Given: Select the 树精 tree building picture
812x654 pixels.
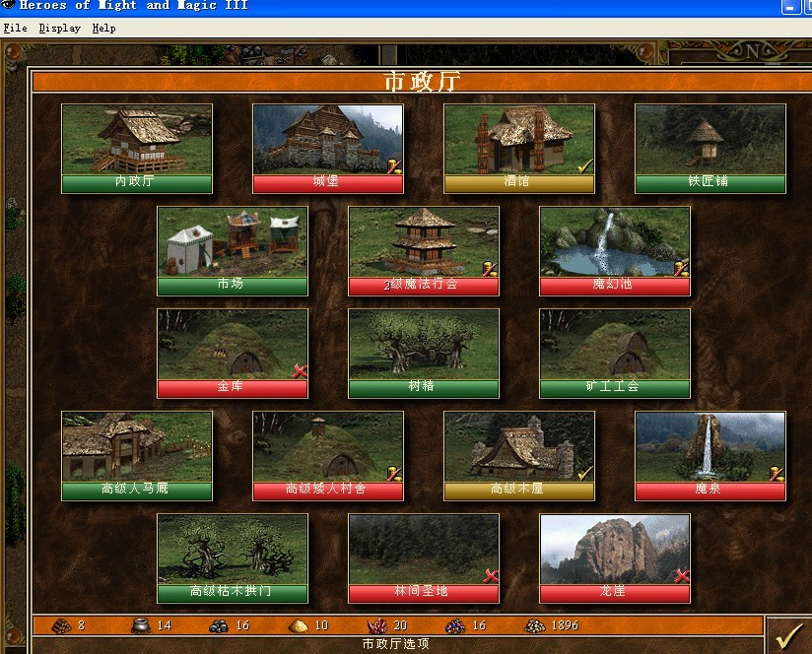Looking at the screenshot, I should pos(424,345).
